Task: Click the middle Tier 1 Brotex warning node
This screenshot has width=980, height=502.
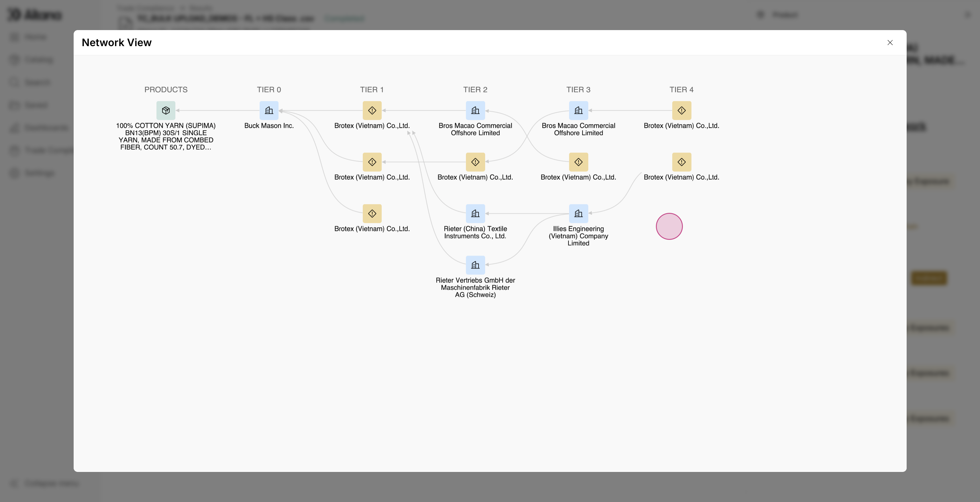Action: click(372, 162)
